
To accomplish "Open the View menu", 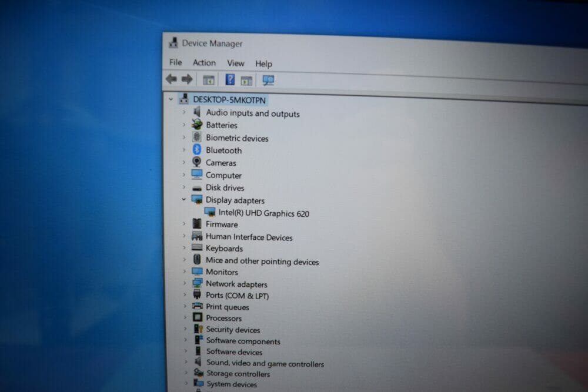I will coord(236,63).
